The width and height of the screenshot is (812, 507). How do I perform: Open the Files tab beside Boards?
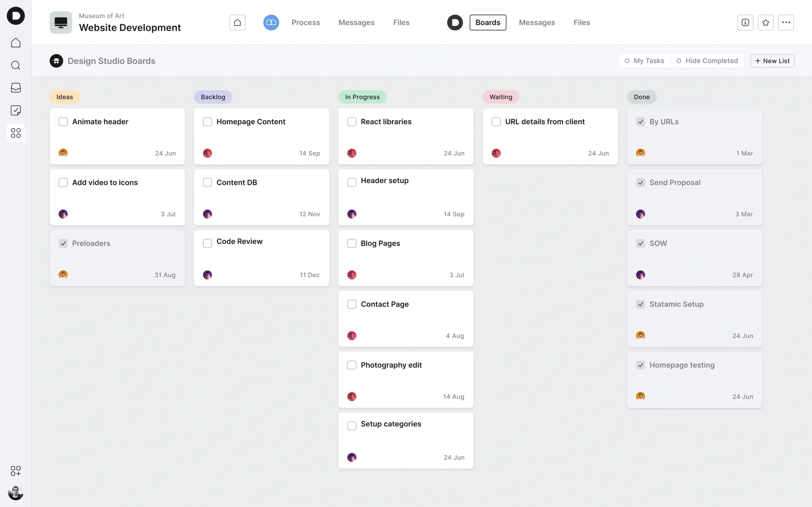point(581,22)
